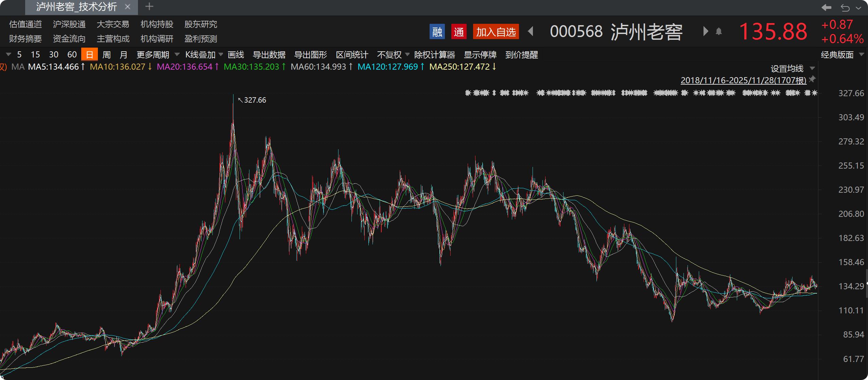Click the 2018/11/16-2025/11/28 date range link

click(x=743, y=80)
